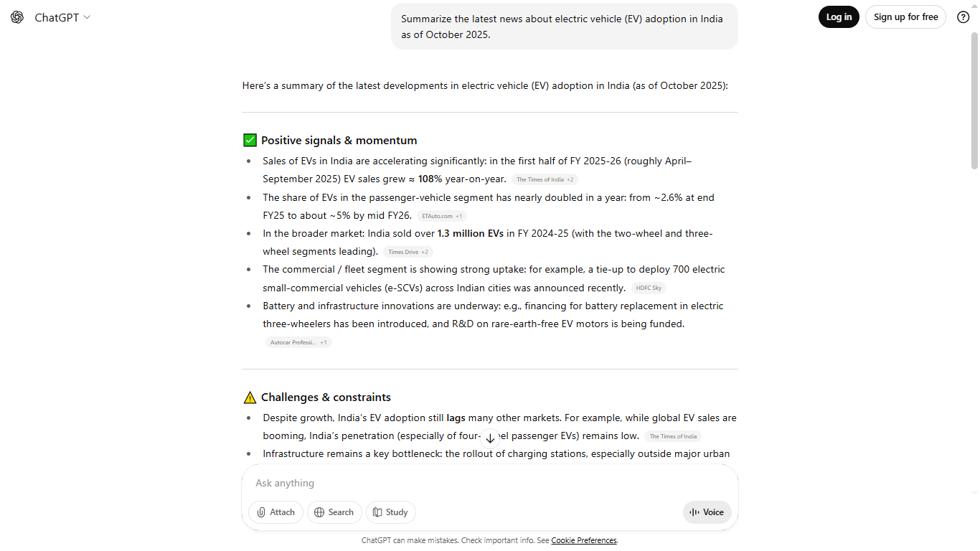Click the ChatGPT logo icon

point(17,17)
